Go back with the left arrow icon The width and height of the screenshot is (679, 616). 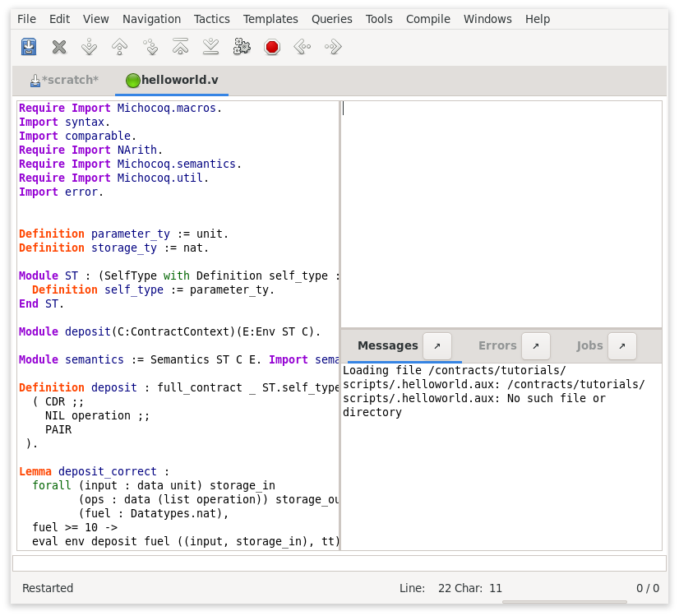coord(302,47)
